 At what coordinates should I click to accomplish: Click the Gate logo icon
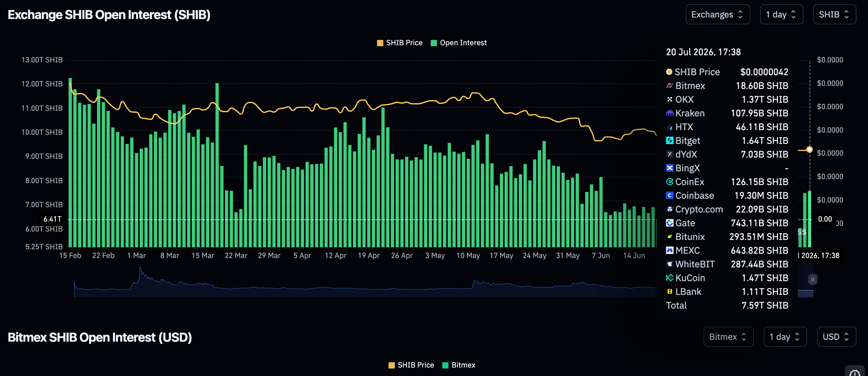[x=669, y=223]
